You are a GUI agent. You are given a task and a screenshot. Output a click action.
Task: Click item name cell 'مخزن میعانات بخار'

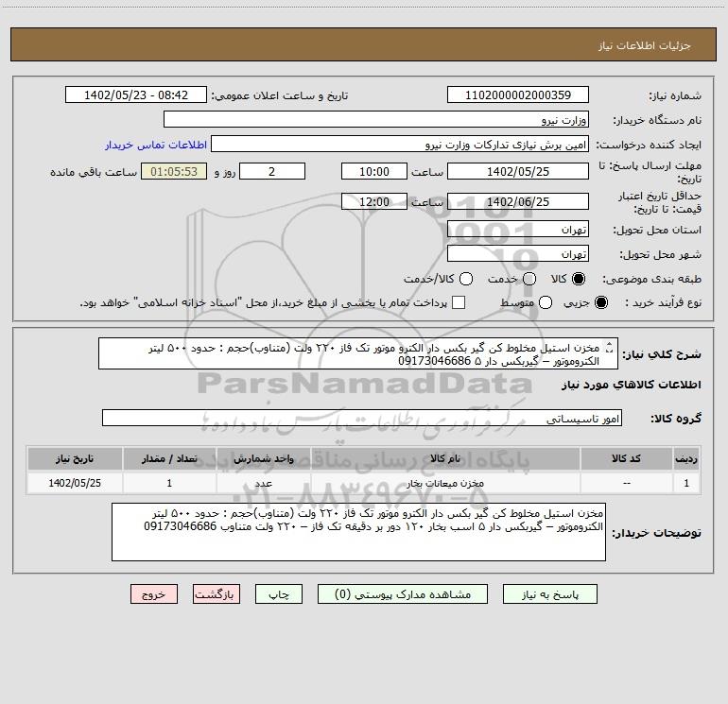[x=445, y=483]
